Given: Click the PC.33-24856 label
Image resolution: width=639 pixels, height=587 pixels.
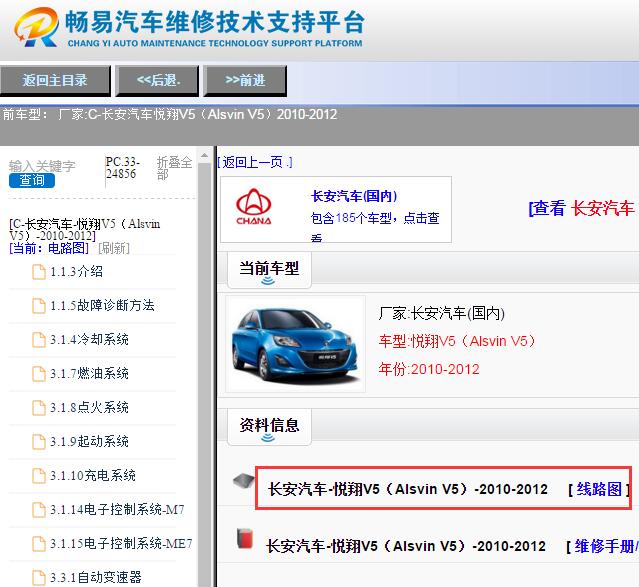Looking at the screenshot, I should click(122, 168).
